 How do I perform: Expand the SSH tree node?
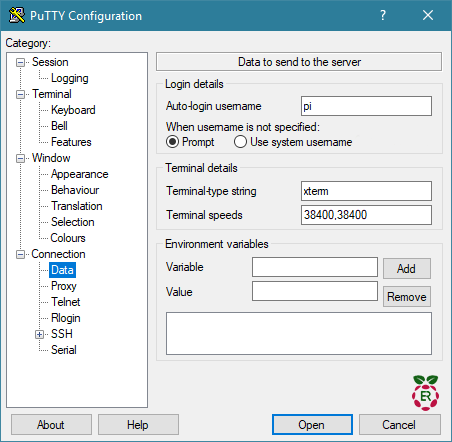tap(39, 334)
